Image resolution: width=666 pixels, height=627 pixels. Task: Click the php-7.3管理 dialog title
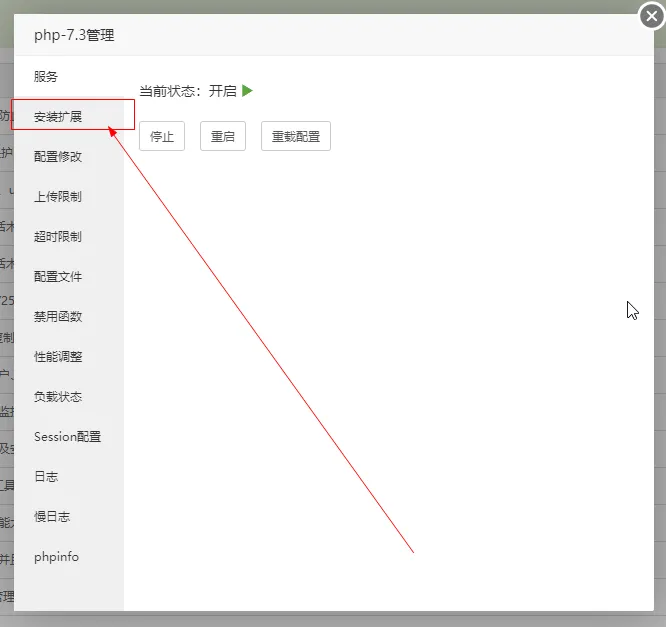(x=74, y=35)
